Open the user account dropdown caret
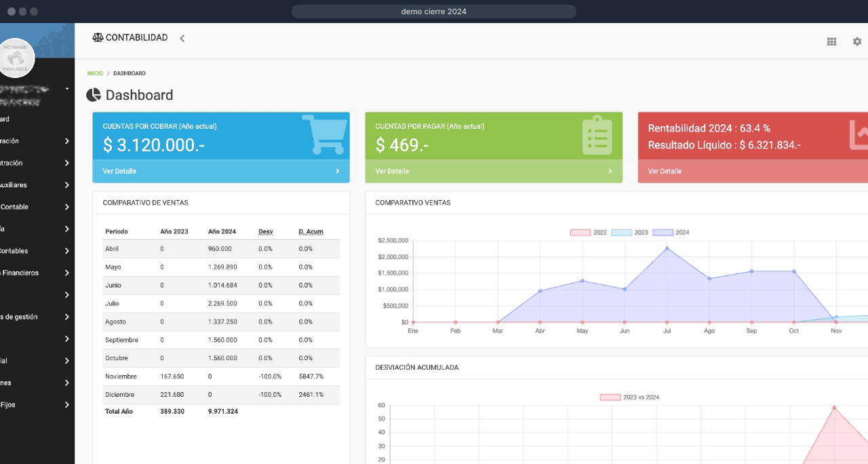868x464 pixels. (x=67, y=89)
